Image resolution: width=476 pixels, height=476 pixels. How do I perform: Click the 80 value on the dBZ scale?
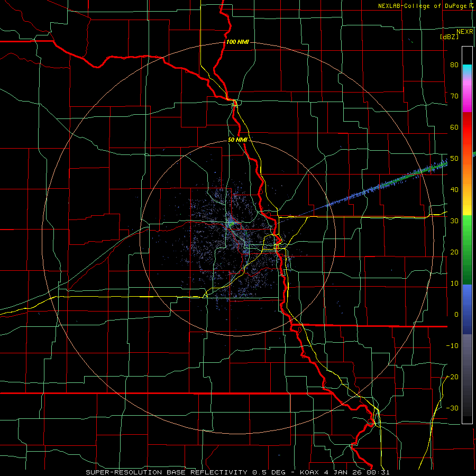coord(454,65)
